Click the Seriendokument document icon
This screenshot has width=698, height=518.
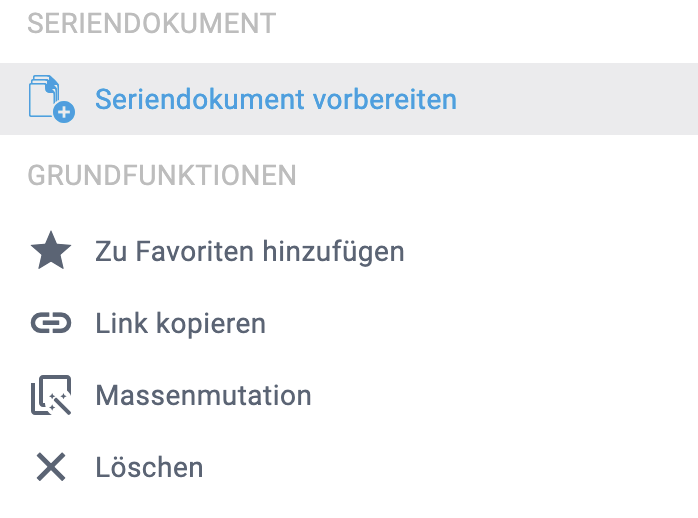coord(47,96)
